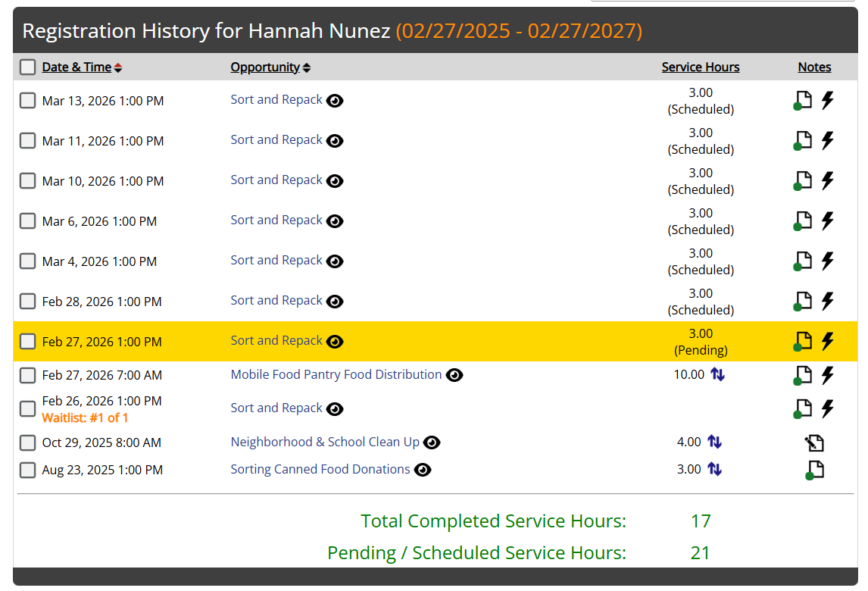
Task: Check the select-all checkbox in header
Action: 28,67
